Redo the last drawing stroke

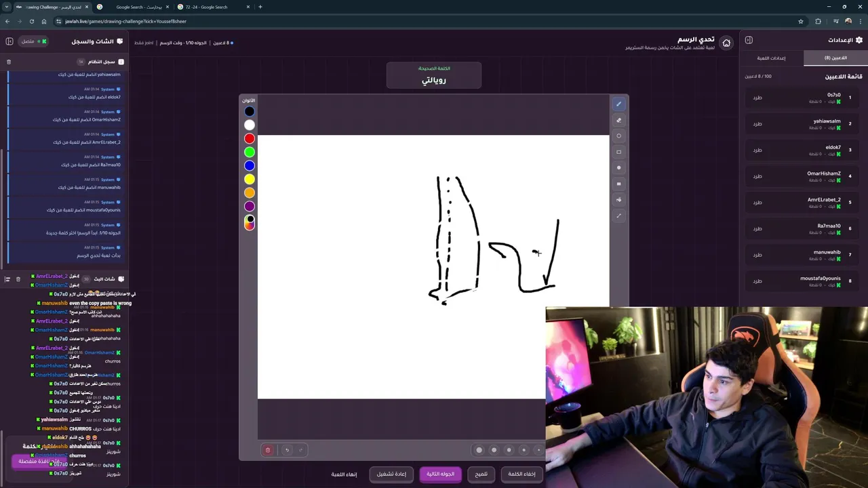300,450
